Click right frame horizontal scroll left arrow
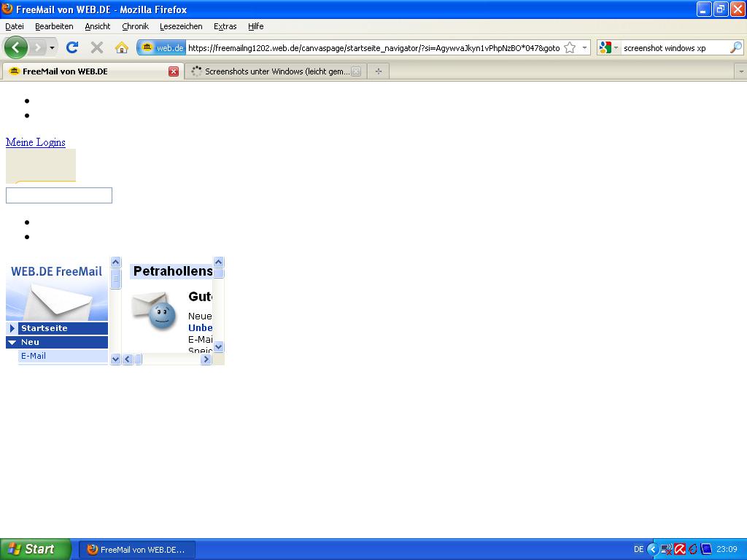The width and height of the screenshot is (747, 560). tap(127, 359)
